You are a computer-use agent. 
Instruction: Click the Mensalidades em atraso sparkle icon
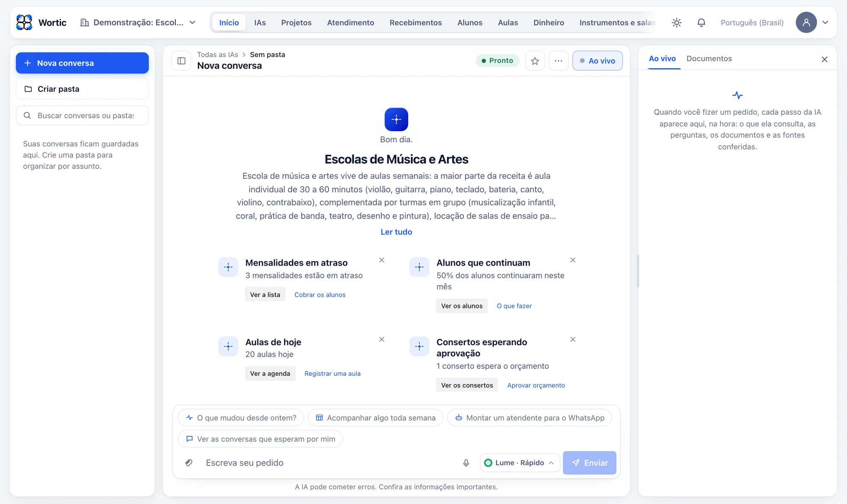pyautogui.click(x=228, y=267)
